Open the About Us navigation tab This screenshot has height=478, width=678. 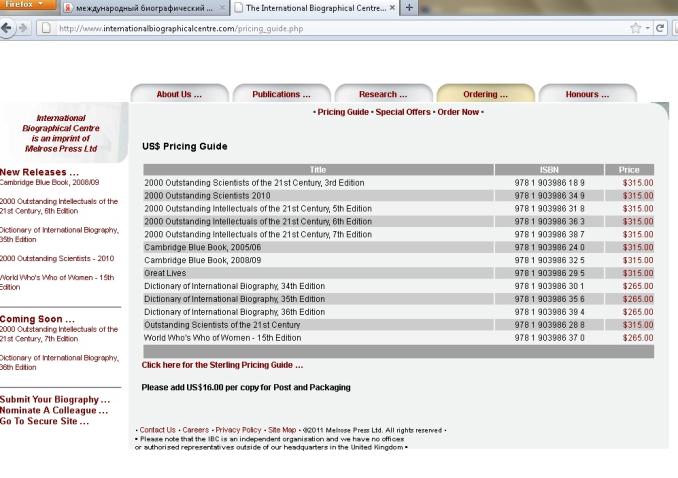click(x=179, y=94)
